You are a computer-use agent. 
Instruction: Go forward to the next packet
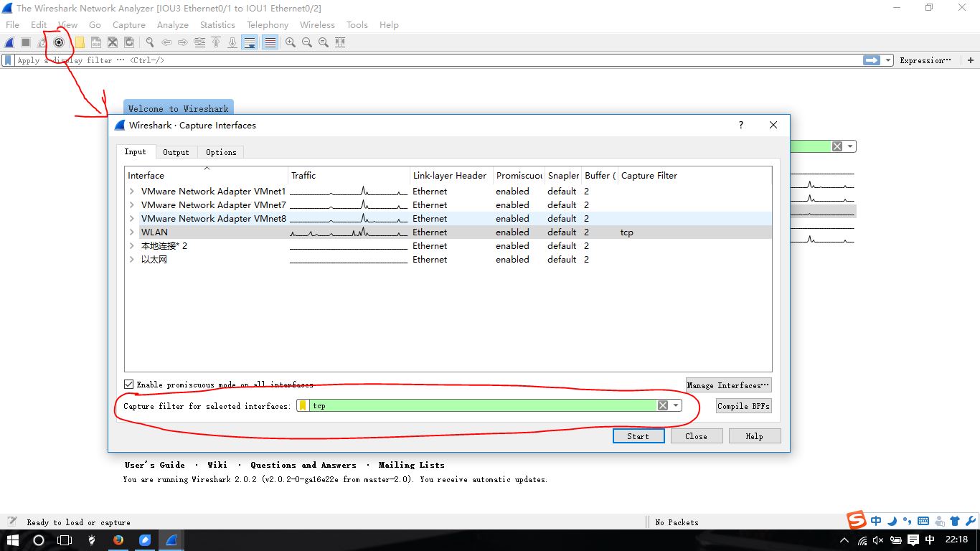tap(183, 42)
